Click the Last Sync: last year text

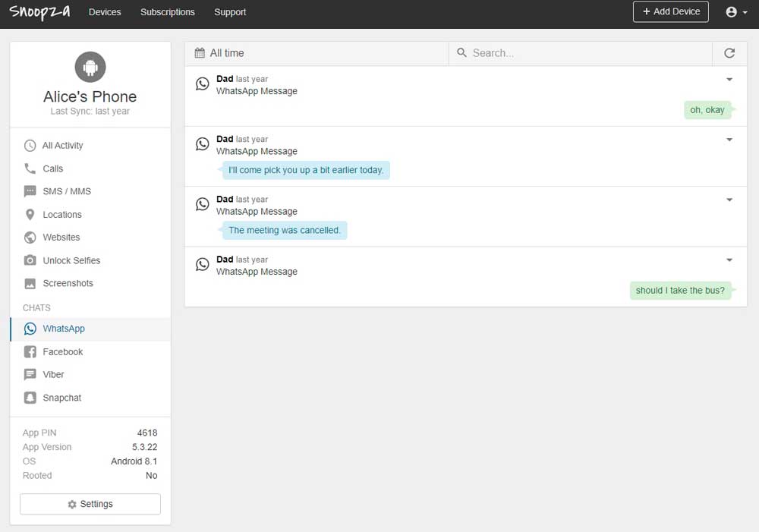coord(90,111)
